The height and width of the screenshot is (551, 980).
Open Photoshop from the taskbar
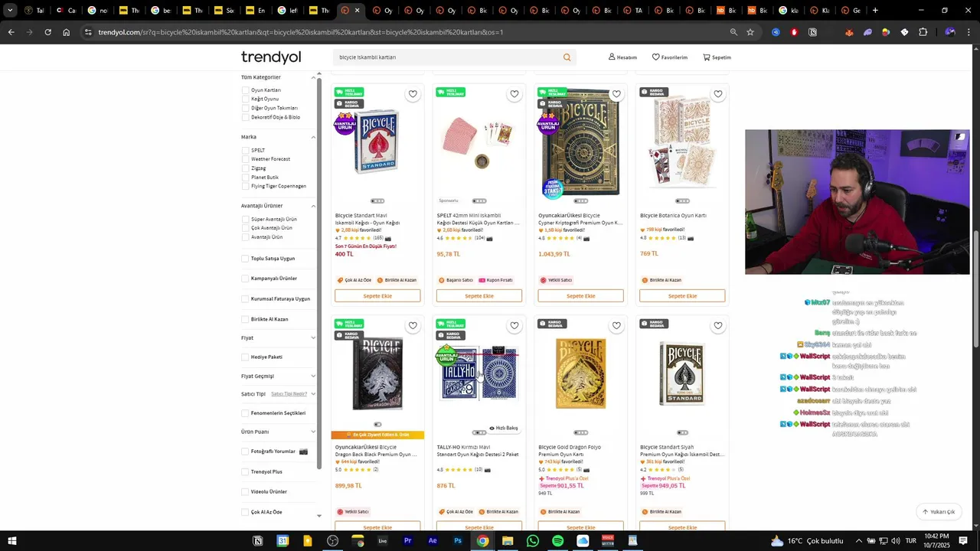coord(458,541)
